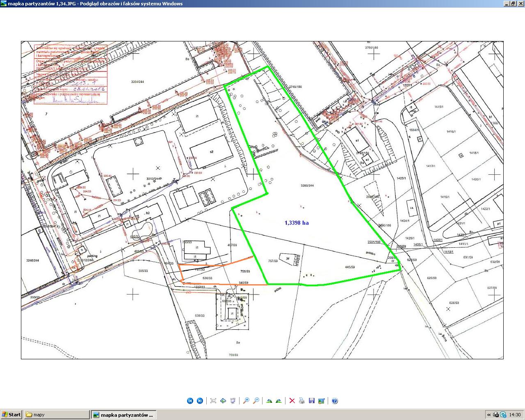
Task: Zoom out of the map
Action: [x=256, y=401]
